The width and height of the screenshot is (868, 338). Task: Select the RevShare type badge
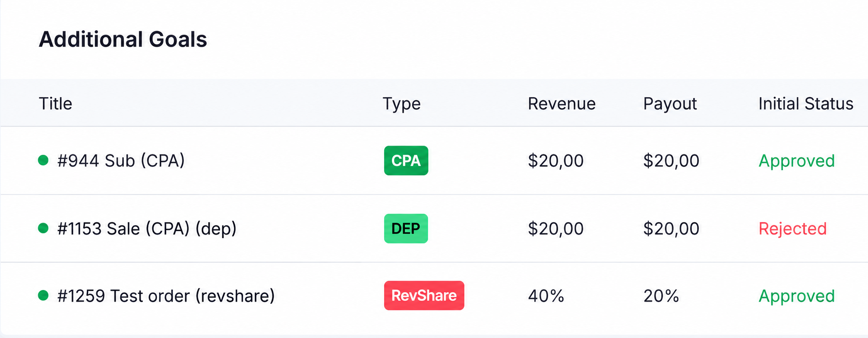pos(424,296)
